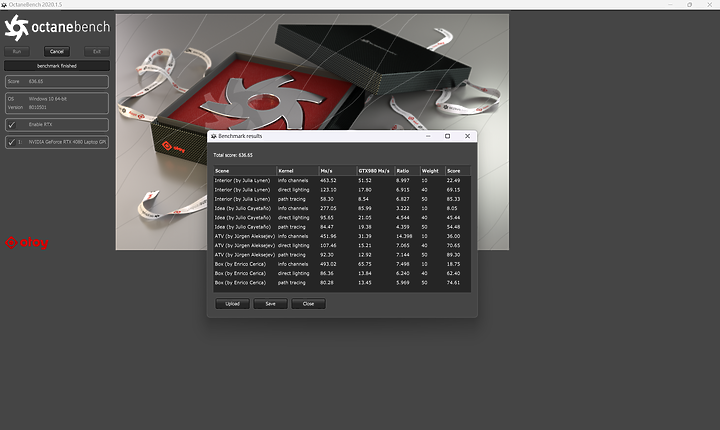Screen dimensions: 720x430
Task: Restore the OctaneBench main window
Action: [690, 5]
